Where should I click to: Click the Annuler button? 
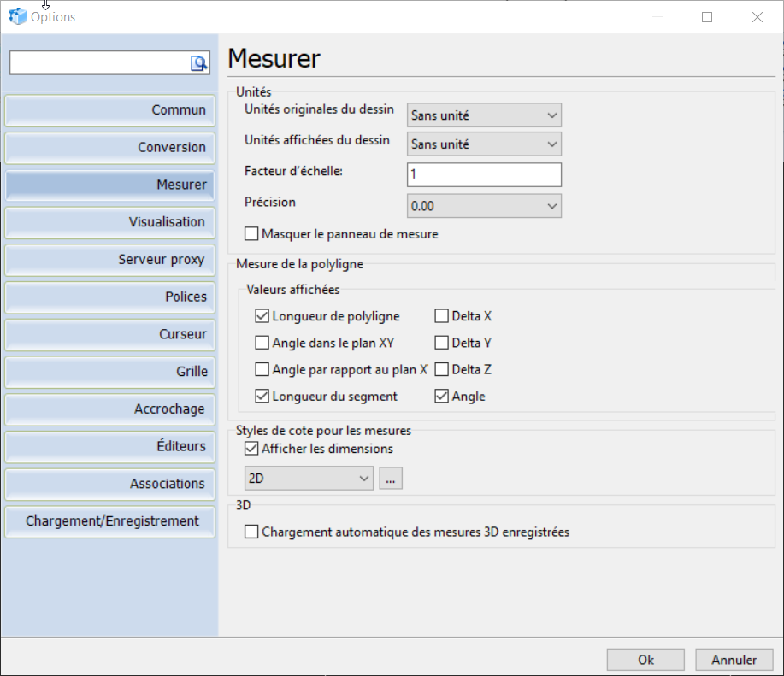tap(734, 660)
